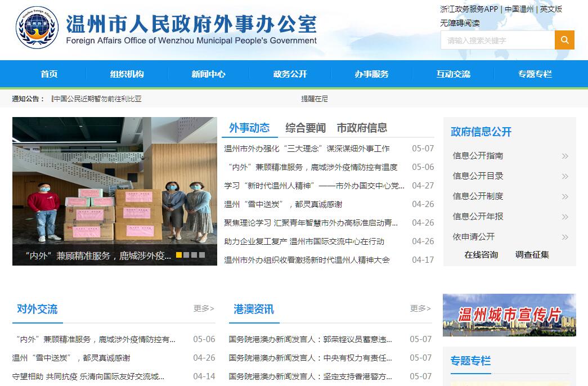Image resolution: width=588 pixels, height=386 pixels.
Task: Open the 浙江政务服务APP link
Action: point(469,9)
